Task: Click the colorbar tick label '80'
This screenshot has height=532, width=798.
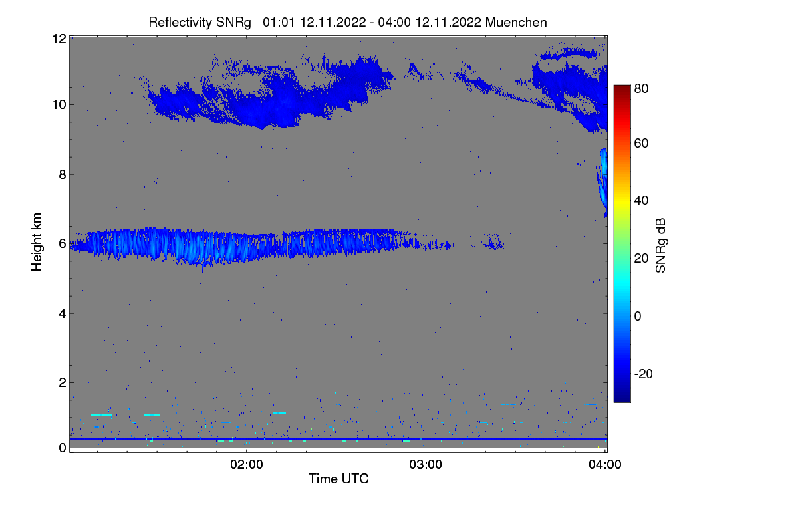Action: coord(642,89)
